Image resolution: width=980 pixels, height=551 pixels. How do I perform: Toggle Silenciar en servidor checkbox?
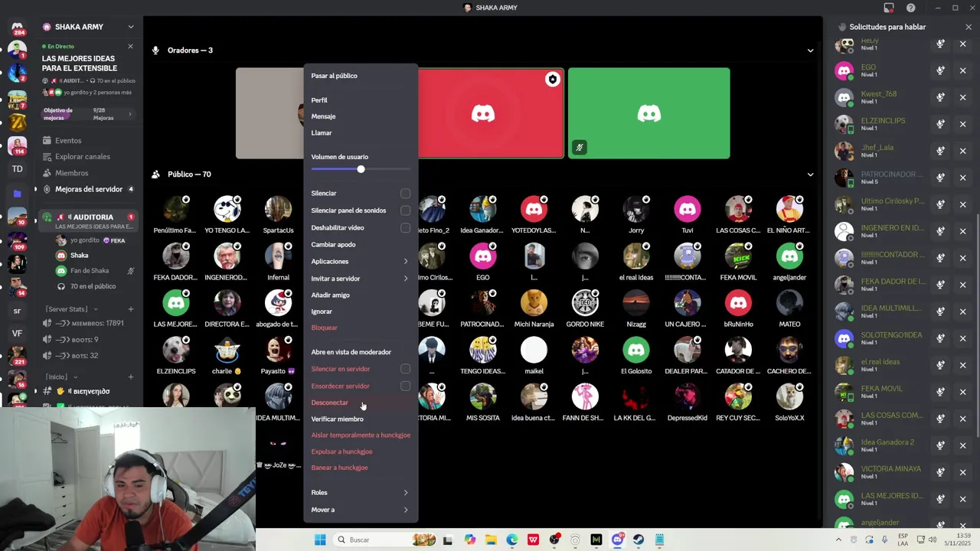pos(405,369)
